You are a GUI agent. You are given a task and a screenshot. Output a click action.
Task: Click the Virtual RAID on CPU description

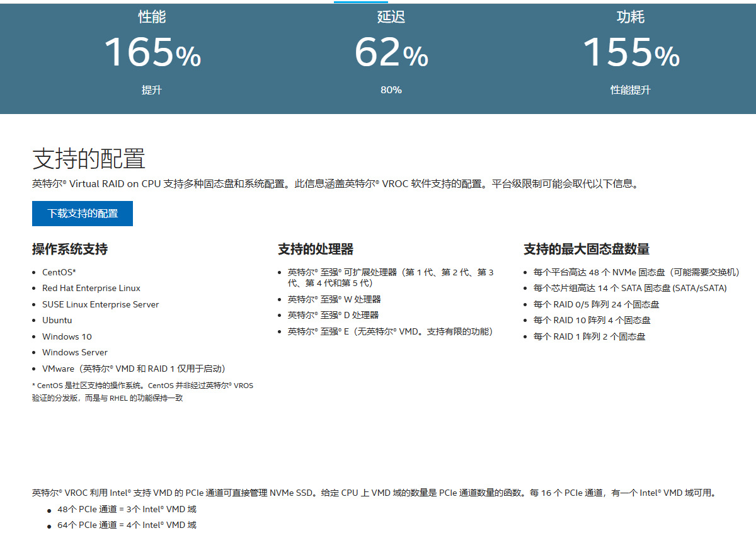(335, 184)
